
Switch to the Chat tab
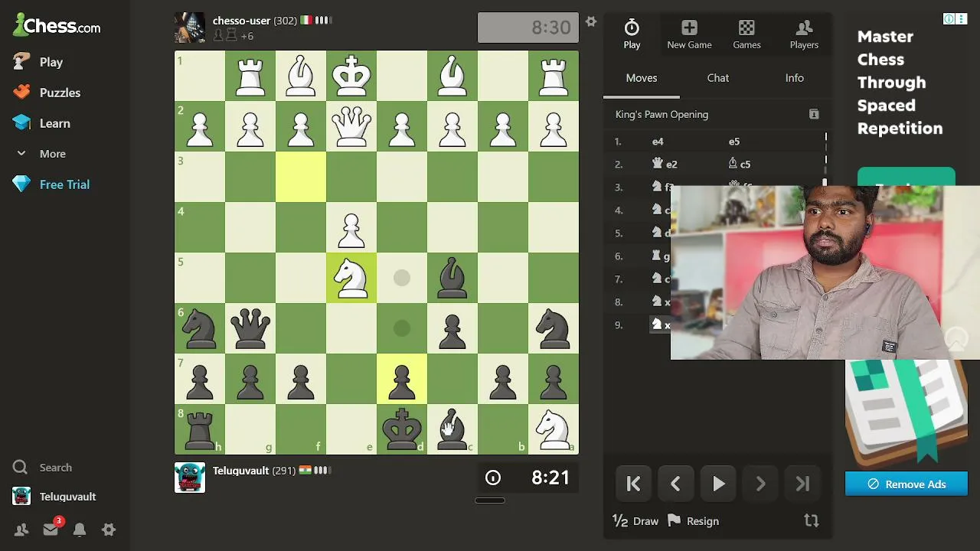(x=718, y=78)
